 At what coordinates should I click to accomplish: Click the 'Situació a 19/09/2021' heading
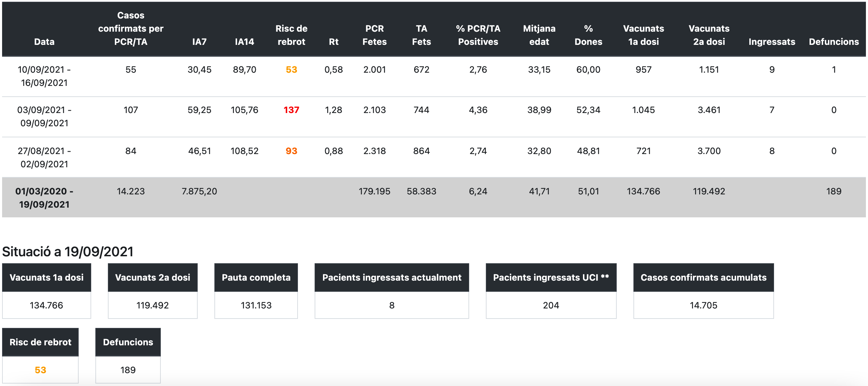click(68, 251)
